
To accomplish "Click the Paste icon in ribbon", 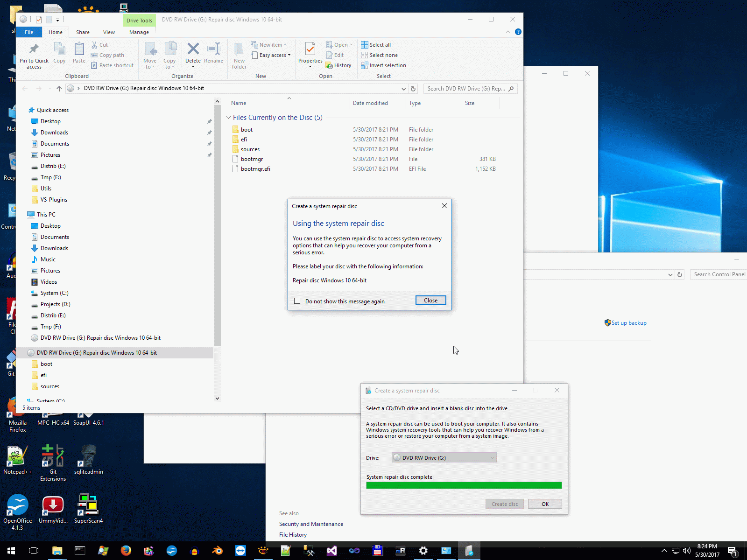I will (x=79, y=49).
